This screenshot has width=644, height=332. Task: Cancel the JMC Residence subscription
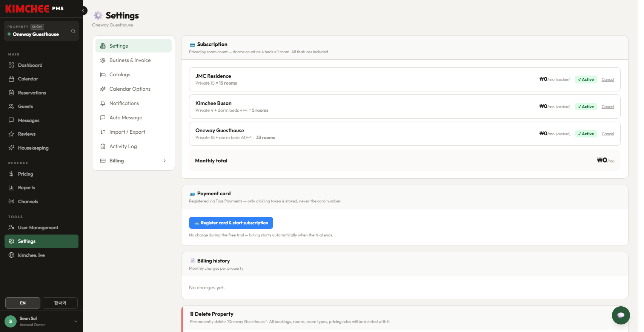608,79
